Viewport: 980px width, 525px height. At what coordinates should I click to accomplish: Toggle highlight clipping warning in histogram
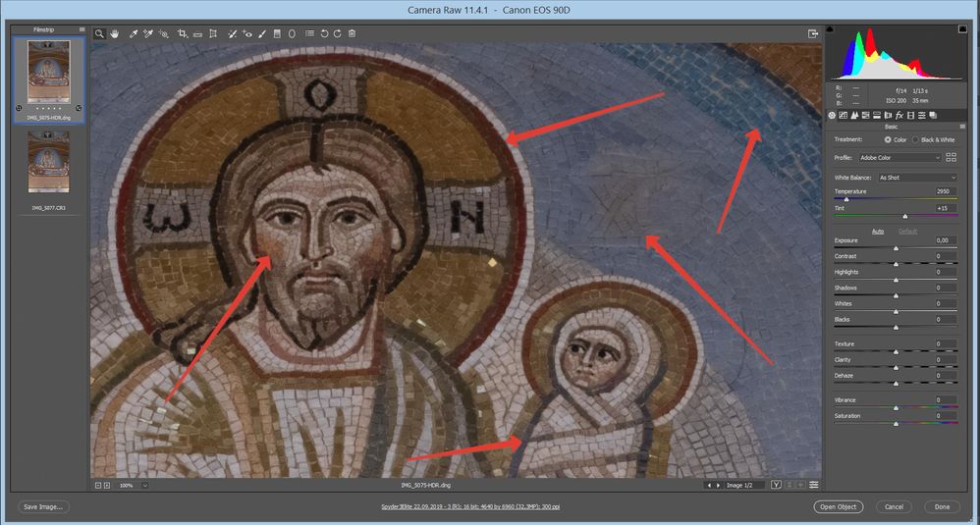962,28
